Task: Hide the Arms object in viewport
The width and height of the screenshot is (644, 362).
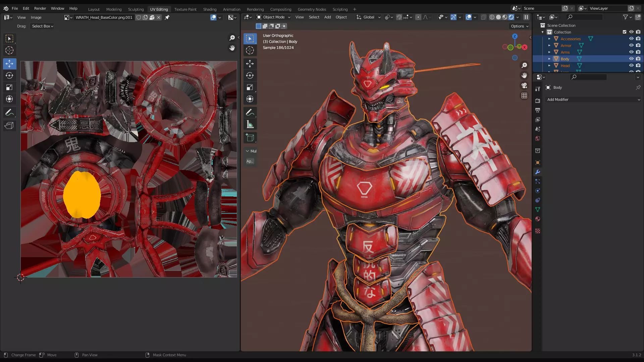Action: [631, 52]
